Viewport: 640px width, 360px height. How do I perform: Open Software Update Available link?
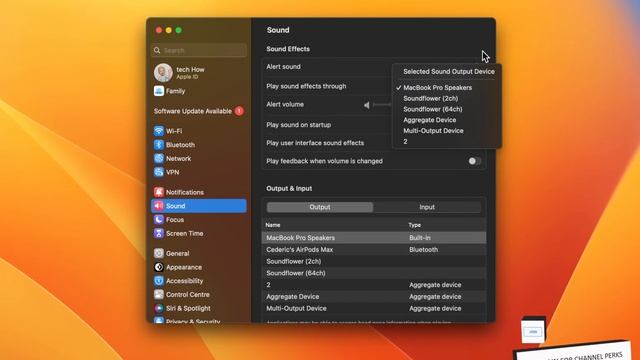point(193,111)
